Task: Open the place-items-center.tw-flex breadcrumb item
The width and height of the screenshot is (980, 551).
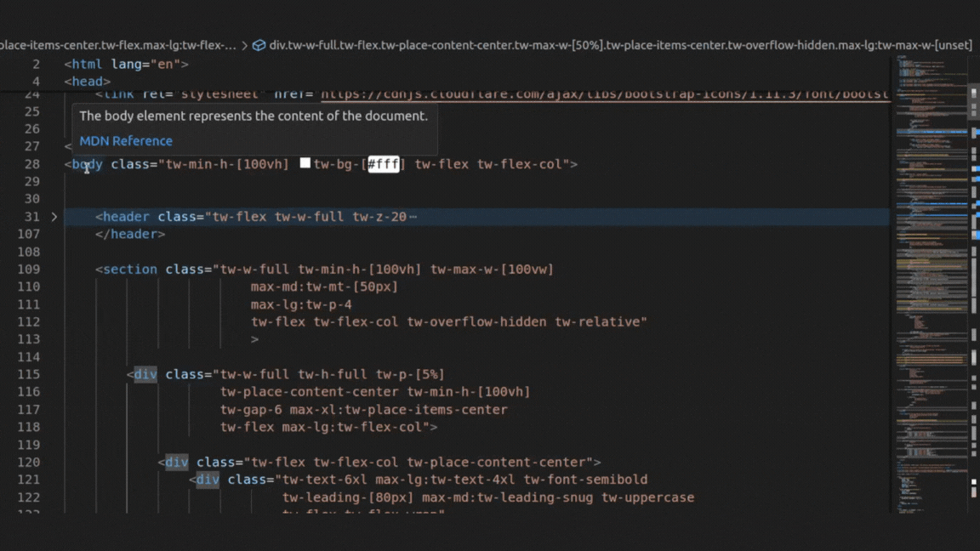Action: (118, 46)
